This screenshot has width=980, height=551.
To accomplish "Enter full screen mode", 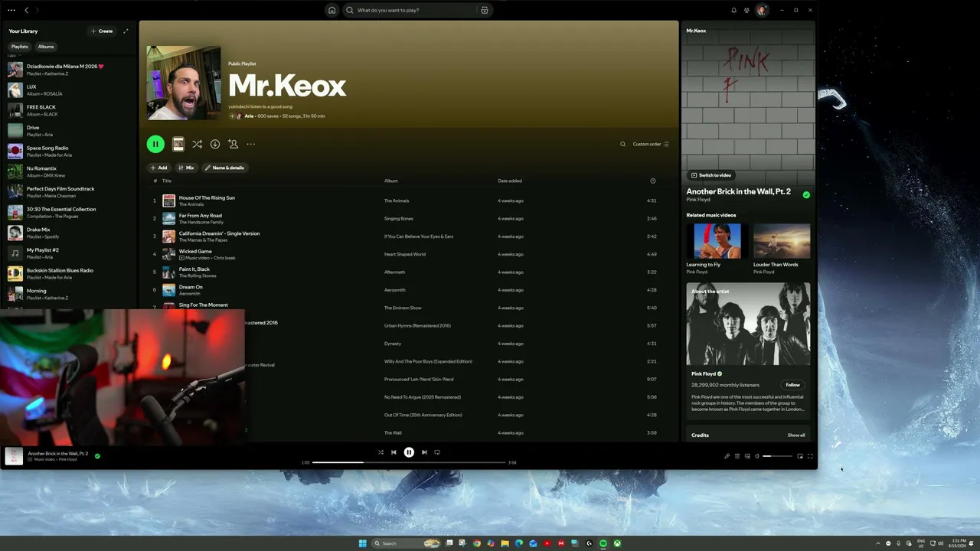I will click(x=810, y=456).
